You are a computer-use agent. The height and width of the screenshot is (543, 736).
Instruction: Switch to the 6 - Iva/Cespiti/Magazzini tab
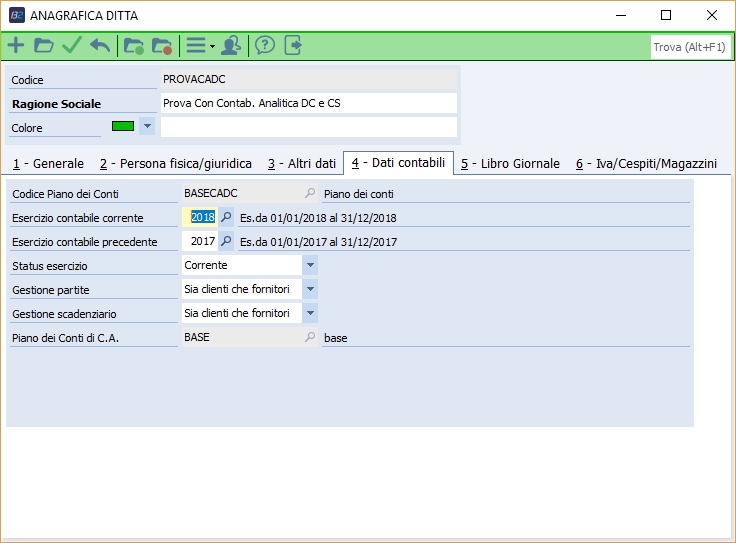pos(646,164)
